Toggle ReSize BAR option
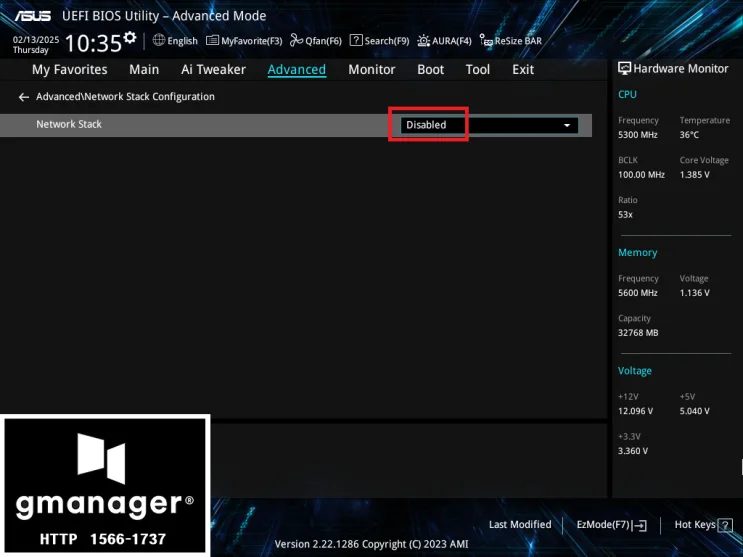The image size is (743, 557). [x=511, y=41]
